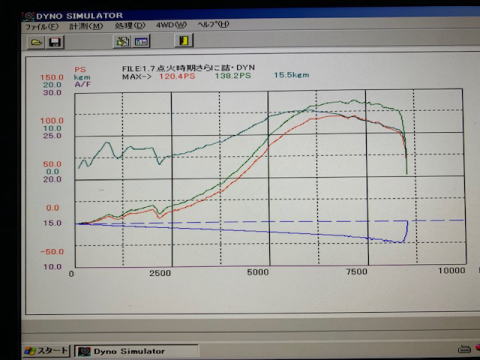Open the ファイル(F) menu
Screen dimensions: 480x360
click(42, 27)
